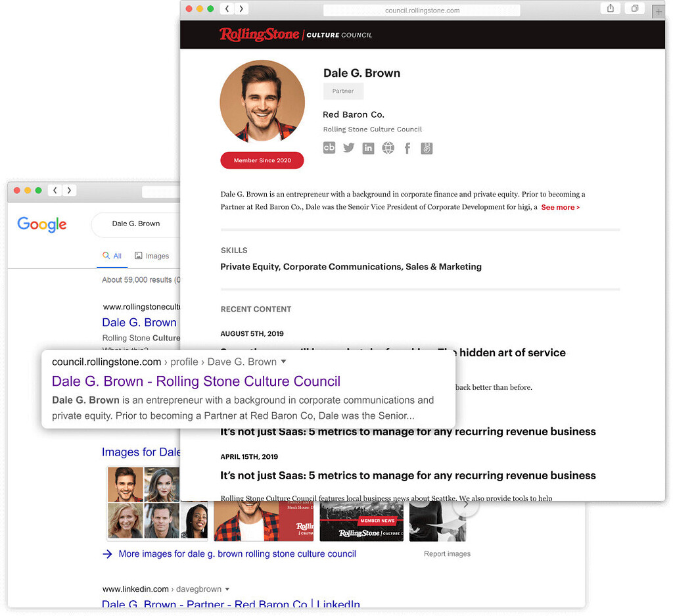Click the address bar showing council.rollingstone.com
Image resolution: width=673 pixels, height=616 pixels.
423,11
